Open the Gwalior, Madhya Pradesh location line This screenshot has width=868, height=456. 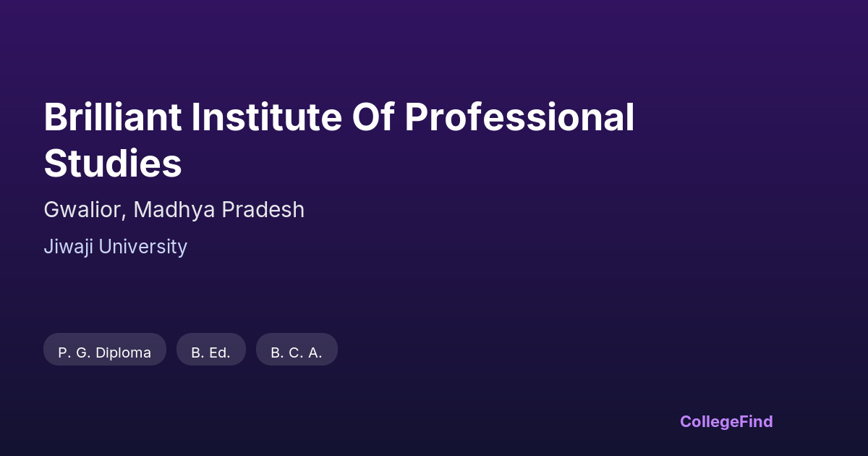point(174,210)
